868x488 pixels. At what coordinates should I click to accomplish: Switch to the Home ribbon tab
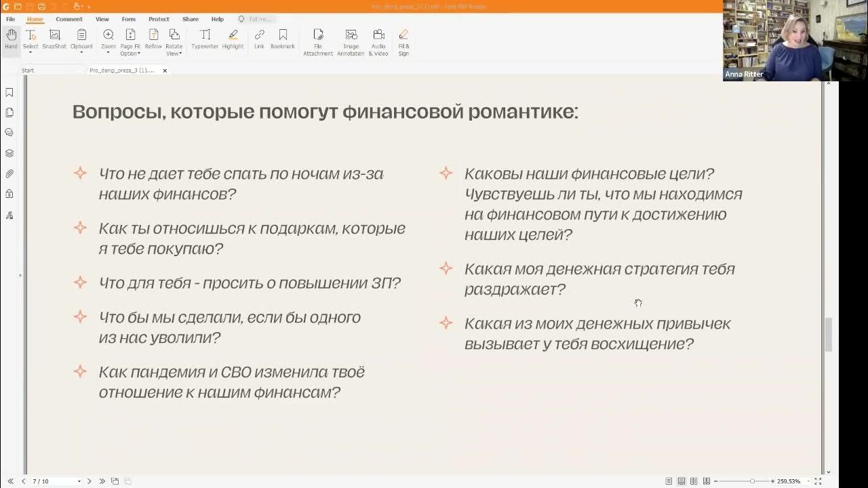[x=35, y=19]
